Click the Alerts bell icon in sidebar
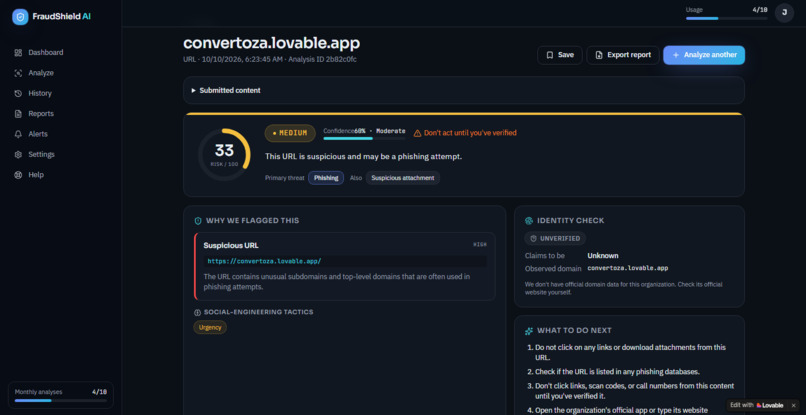 (x=19, y=134)
